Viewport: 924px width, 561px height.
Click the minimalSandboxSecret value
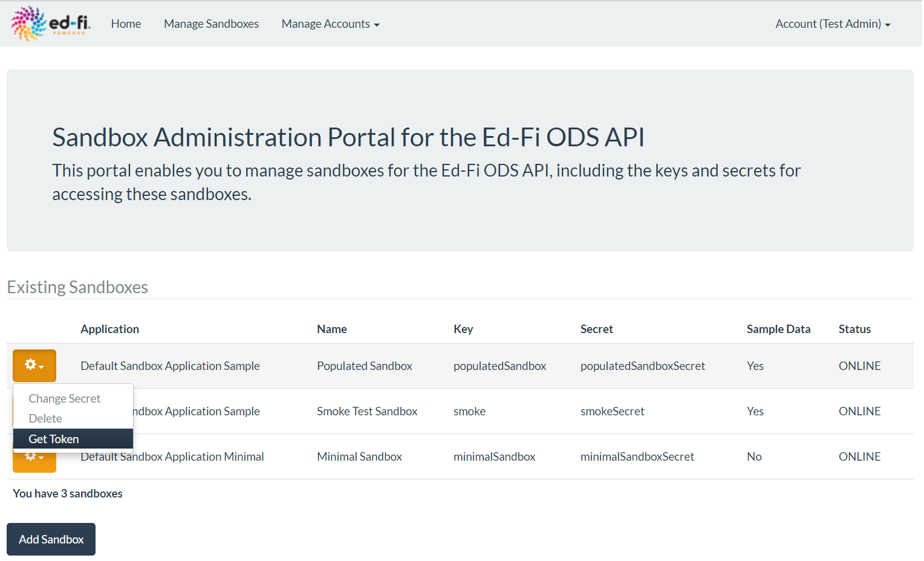pos(637,456)
